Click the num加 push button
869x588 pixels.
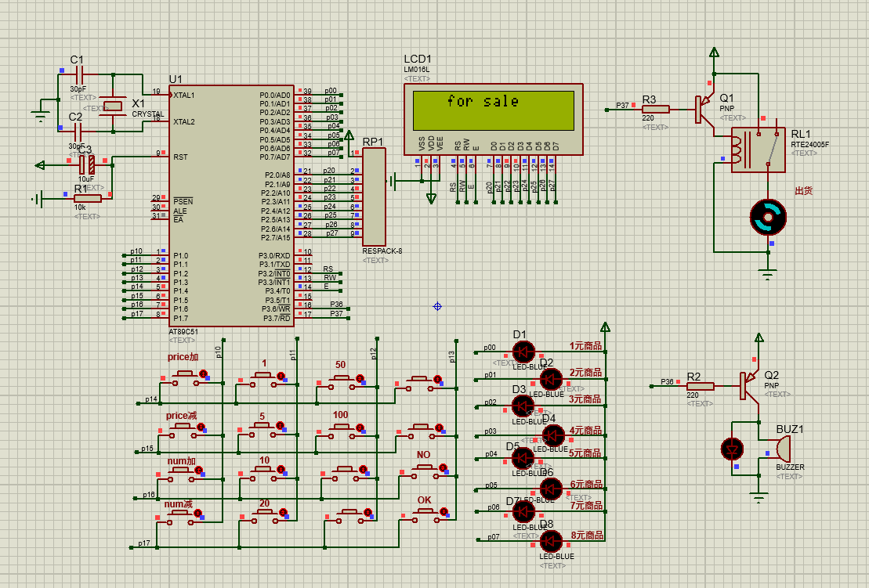[x=181, y=474]
